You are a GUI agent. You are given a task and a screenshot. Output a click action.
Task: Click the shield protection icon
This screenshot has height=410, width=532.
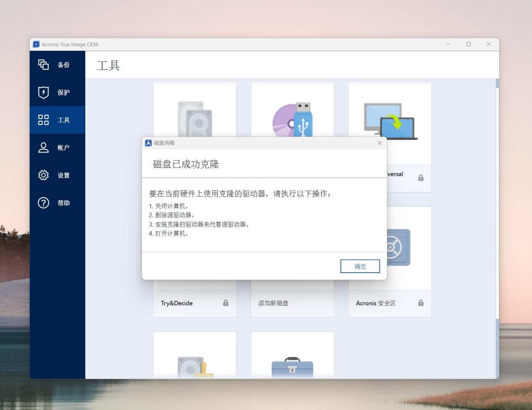coord(44,92)
